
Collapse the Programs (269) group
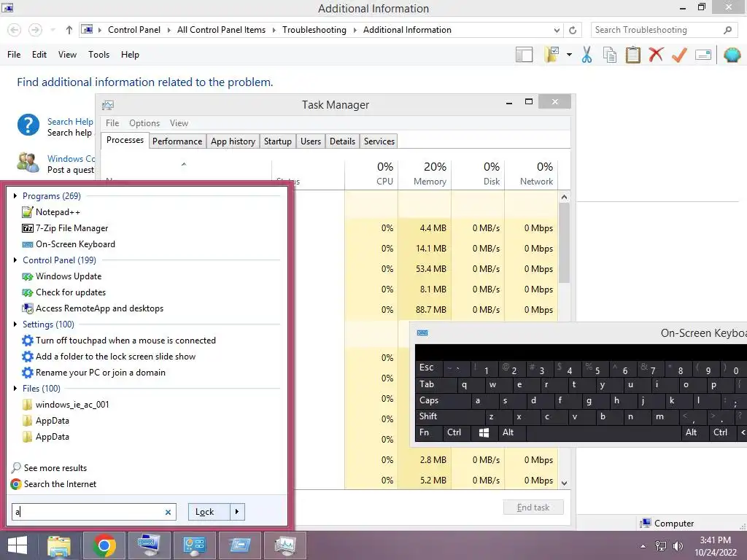pyautogui.click(x=15, y=195)
